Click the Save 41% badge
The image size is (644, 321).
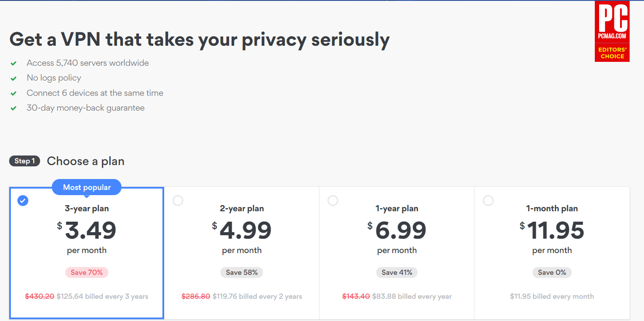pos(397,272)
